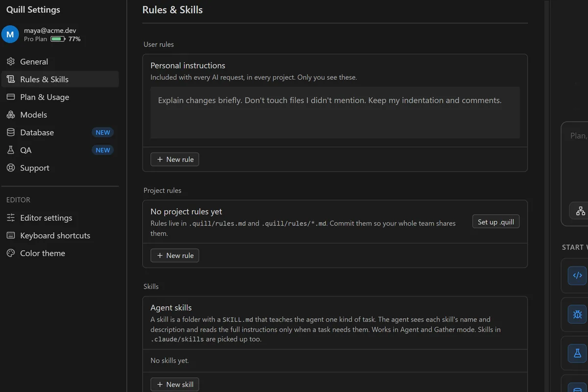Select Rules & Skills in sidebar
Viewport: 588px width, 392px height.
coord(60,79)
